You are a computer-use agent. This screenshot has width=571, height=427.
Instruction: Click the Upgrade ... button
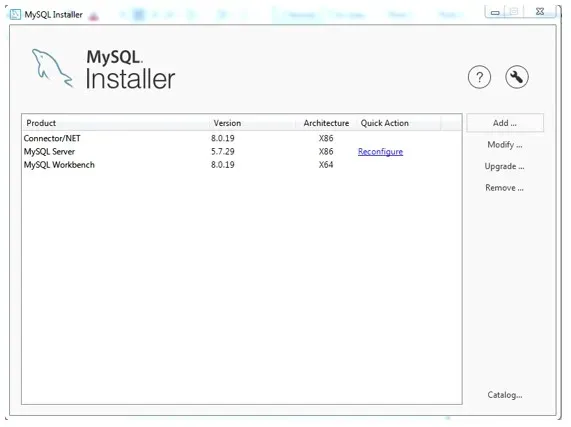[x=504, y=166]
